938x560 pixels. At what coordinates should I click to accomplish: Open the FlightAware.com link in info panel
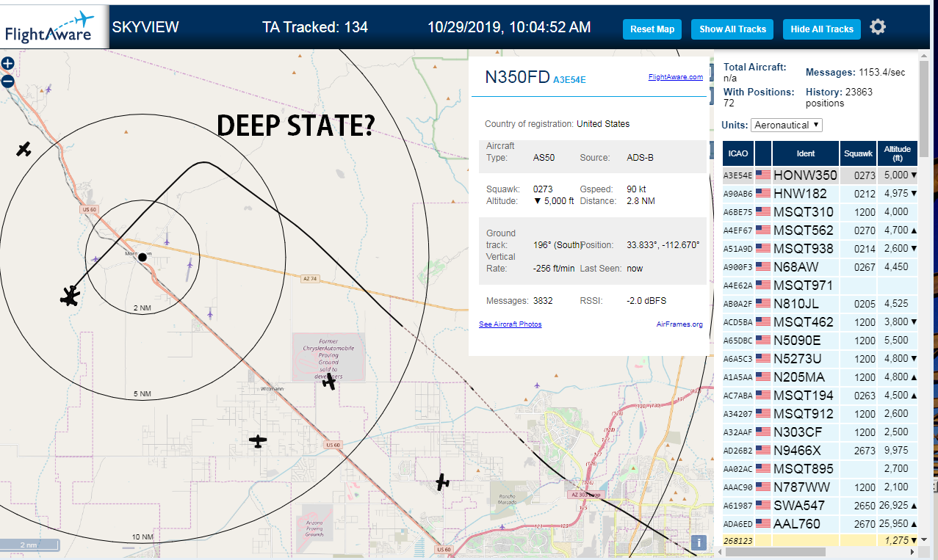(x=676, y=77)
